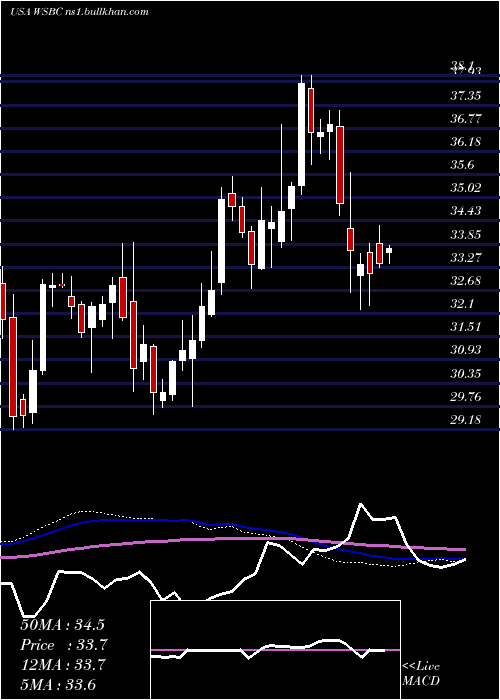Click the 30.35 price axis label

(x=466, y=374)
